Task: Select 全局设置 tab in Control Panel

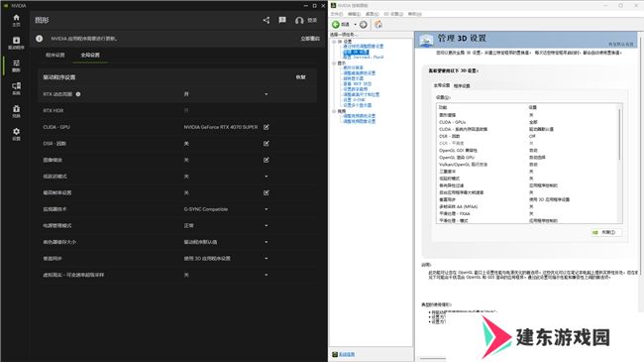Action: point(442,85)
